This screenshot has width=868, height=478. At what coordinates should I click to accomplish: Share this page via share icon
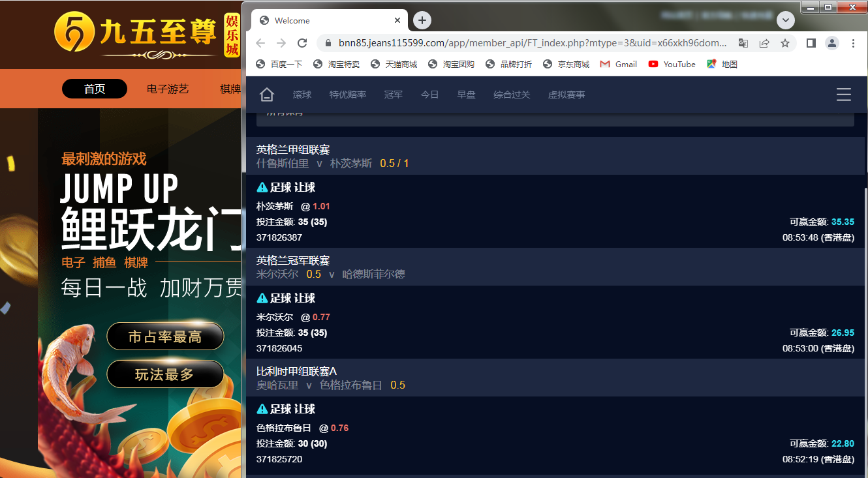pos(764,43)
